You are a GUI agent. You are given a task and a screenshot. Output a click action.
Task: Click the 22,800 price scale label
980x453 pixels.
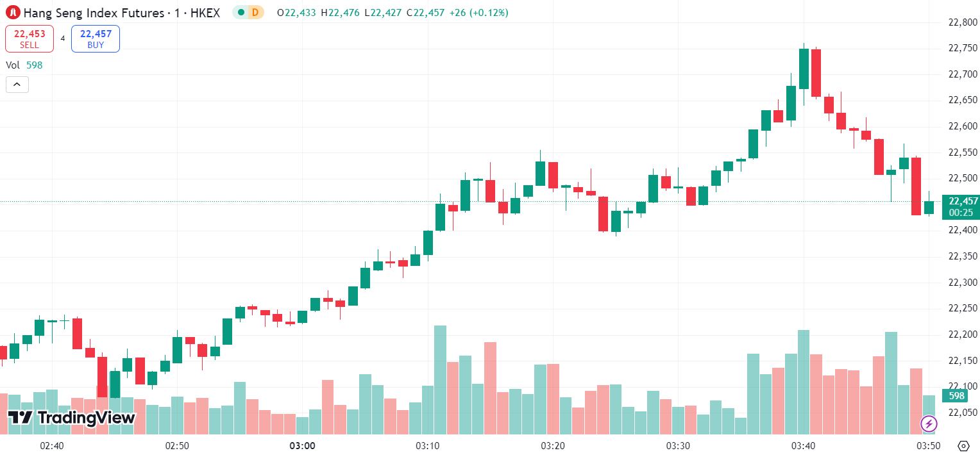click(962, 22)
